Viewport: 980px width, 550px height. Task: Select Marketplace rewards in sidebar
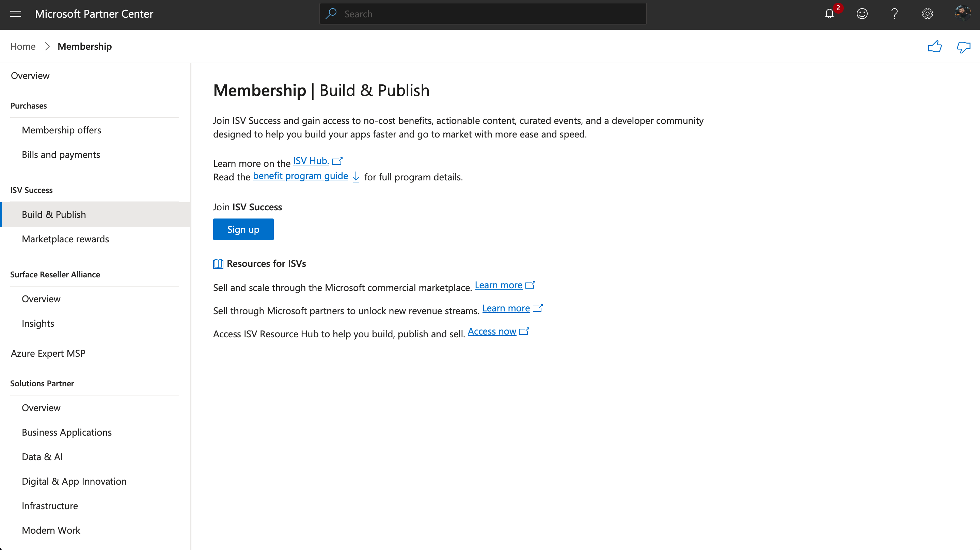click(x=65, y=239)
